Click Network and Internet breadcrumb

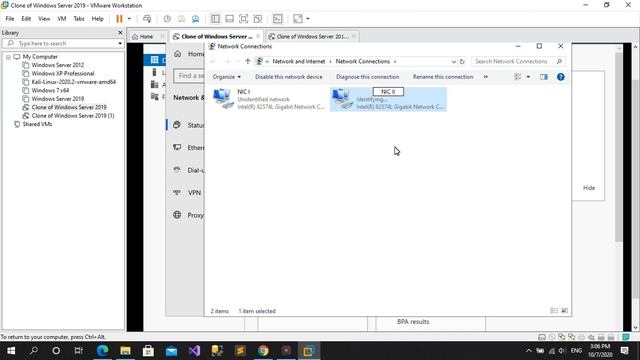(299, 62)
